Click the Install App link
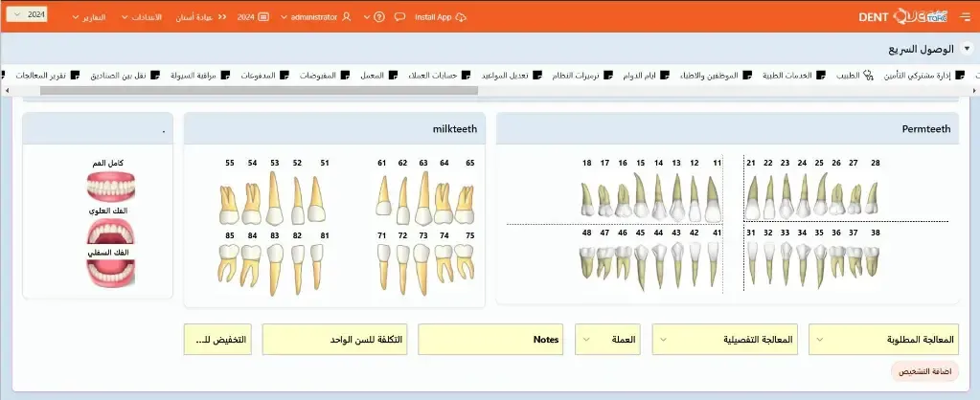 440,17
